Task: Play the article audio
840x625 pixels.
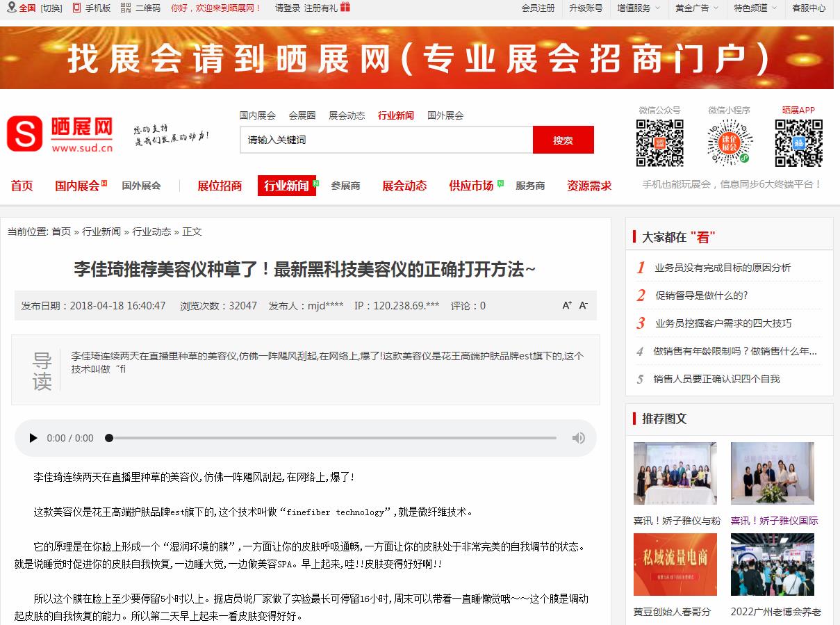Action: pyautogui.click(x=33, y=438)
